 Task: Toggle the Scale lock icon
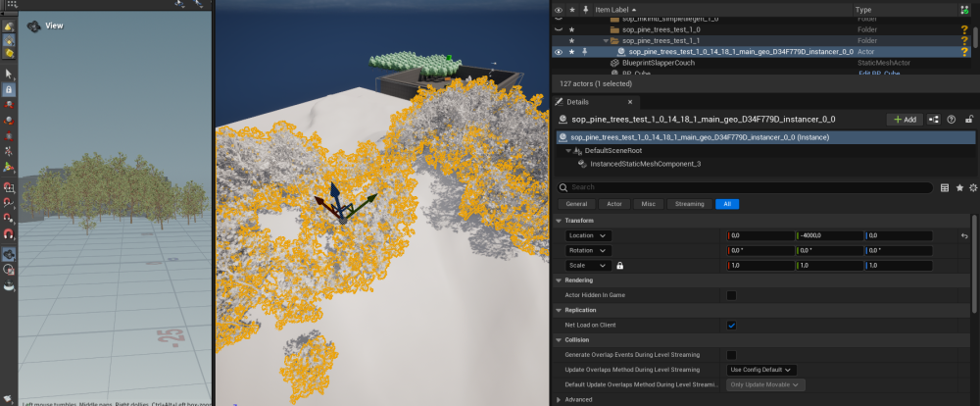click(x=620, y=266)
